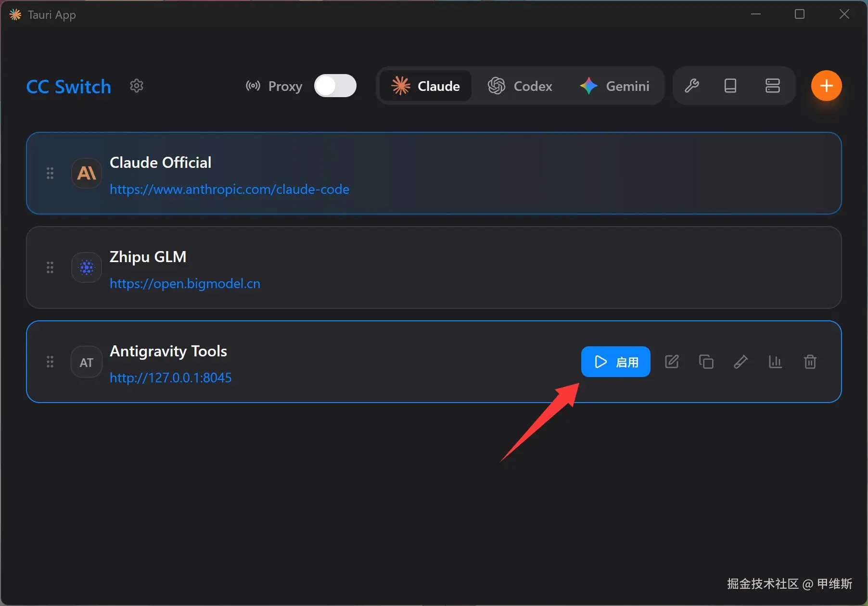The width and height of the screenshot is (868, 606).
Task: Click the Claude Official Anthropic logo
Action: (x=87, y=173)
